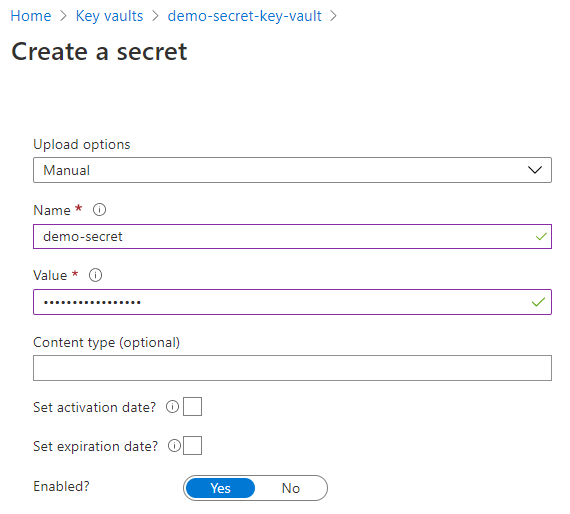Screen dimensions: 570x514
Task: Click the info icon next to Value
Action: tap(96, 275)
